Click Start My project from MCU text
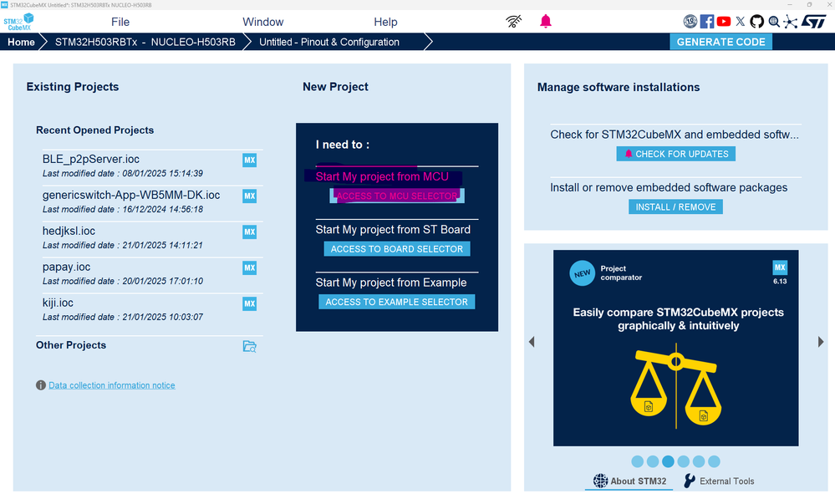Image resolution: width=835 pixels, height=504 pixels. point(382,176)
